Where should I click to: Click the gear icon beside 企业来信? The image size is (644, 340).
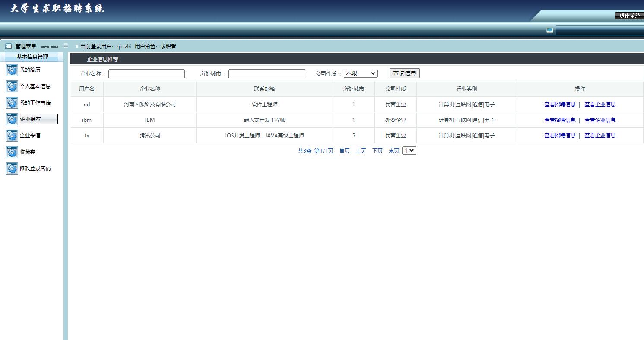point(12,135)
